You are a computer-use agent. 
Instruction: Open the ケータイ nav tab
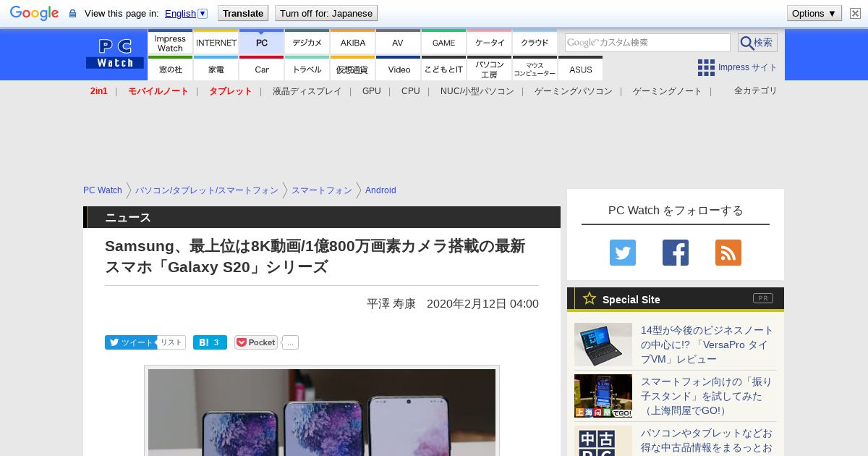pos(490,43)
